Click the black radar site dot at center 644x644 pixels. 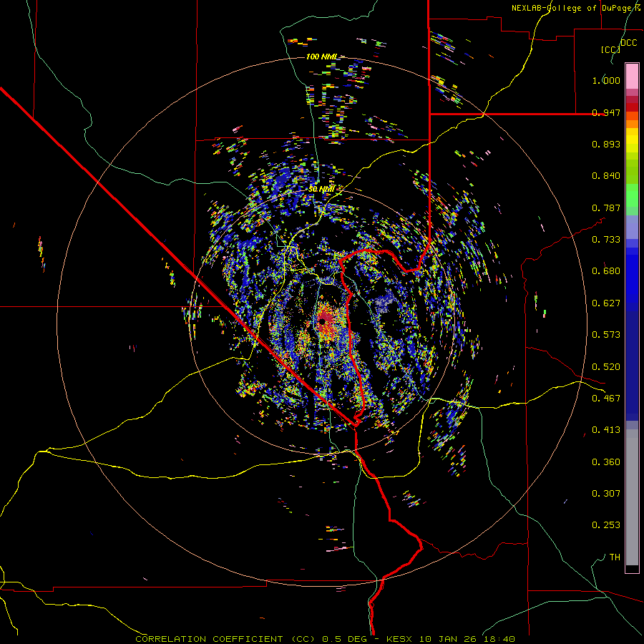323,321
